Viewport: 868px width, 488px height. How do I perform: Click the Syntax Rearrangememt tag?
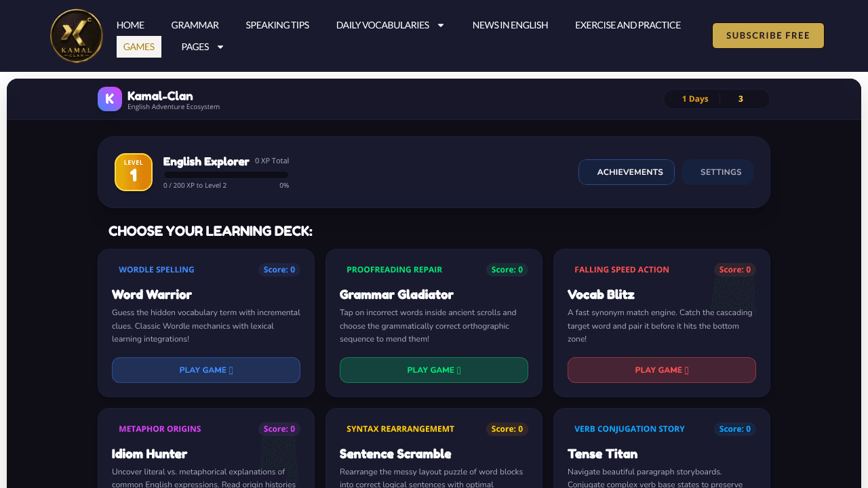point(401,429)
